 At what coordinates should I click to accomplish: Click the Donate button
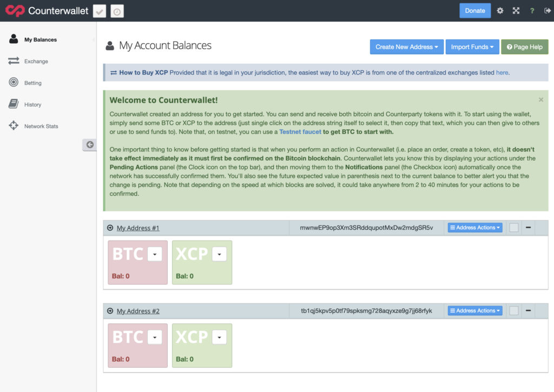(475, 11)
